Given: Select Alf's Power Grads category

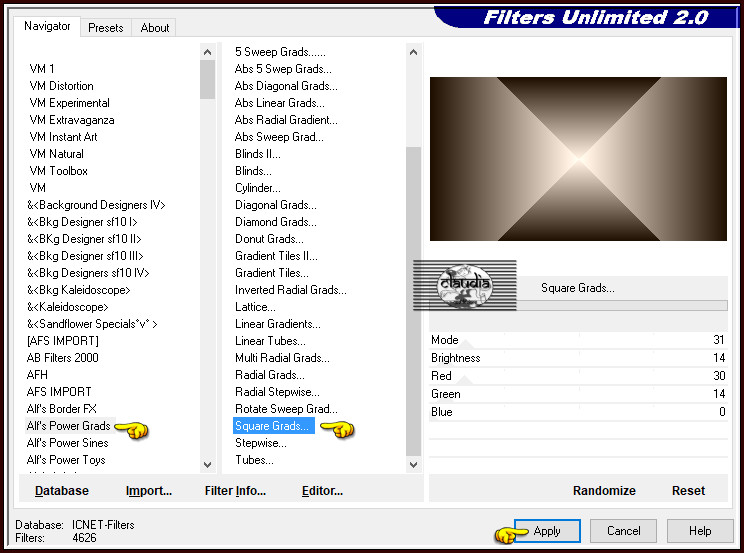Looking at the screenshot, I should 68,426.
